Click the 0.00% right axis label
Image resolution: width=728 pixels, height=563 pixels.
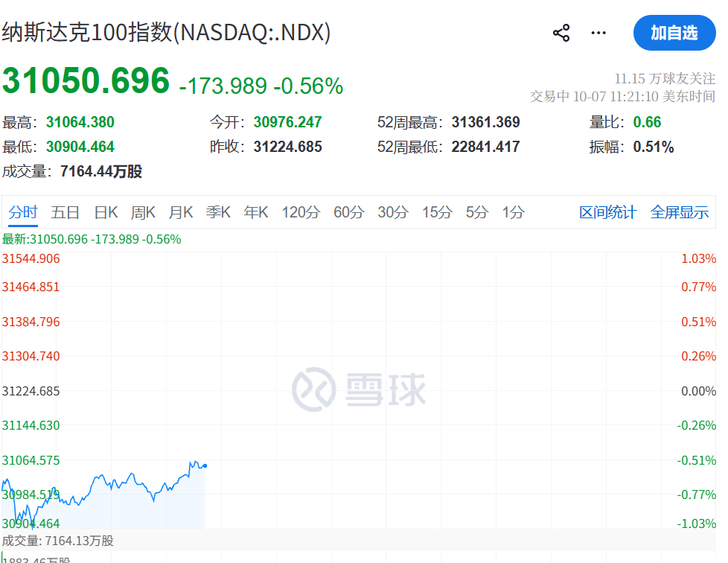[x=698, y=391]
